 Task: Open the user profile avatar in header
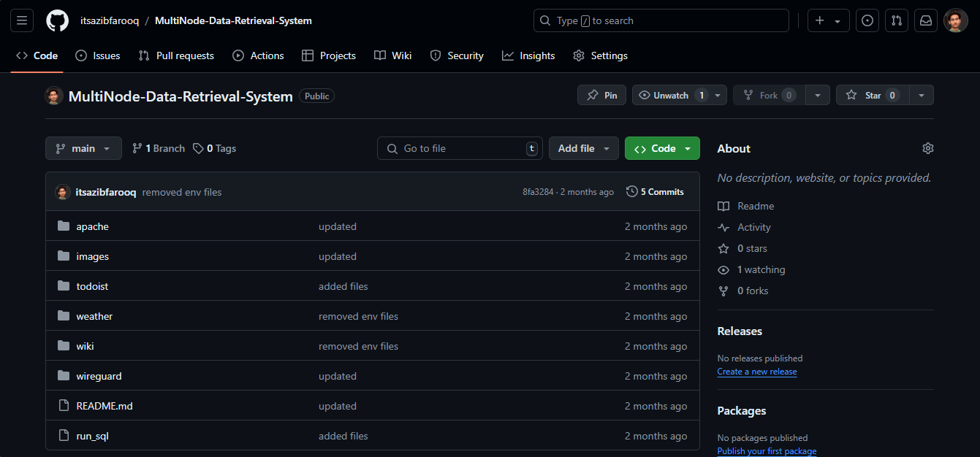[x=955, y=20]
